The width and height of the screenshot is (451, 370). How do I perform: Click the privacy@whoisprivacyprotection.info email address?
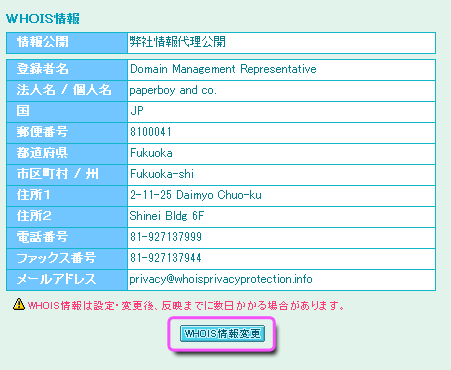coord(221,279)
